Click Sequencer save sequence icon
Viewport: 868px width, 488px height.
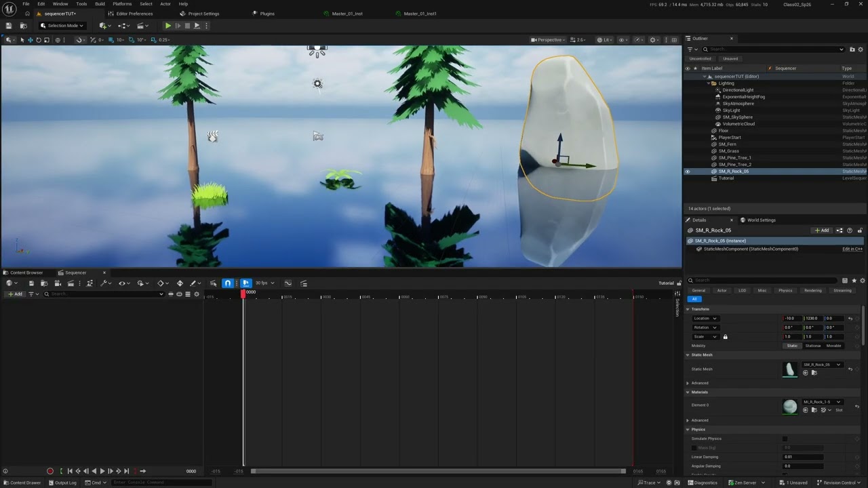coord(31,283)
